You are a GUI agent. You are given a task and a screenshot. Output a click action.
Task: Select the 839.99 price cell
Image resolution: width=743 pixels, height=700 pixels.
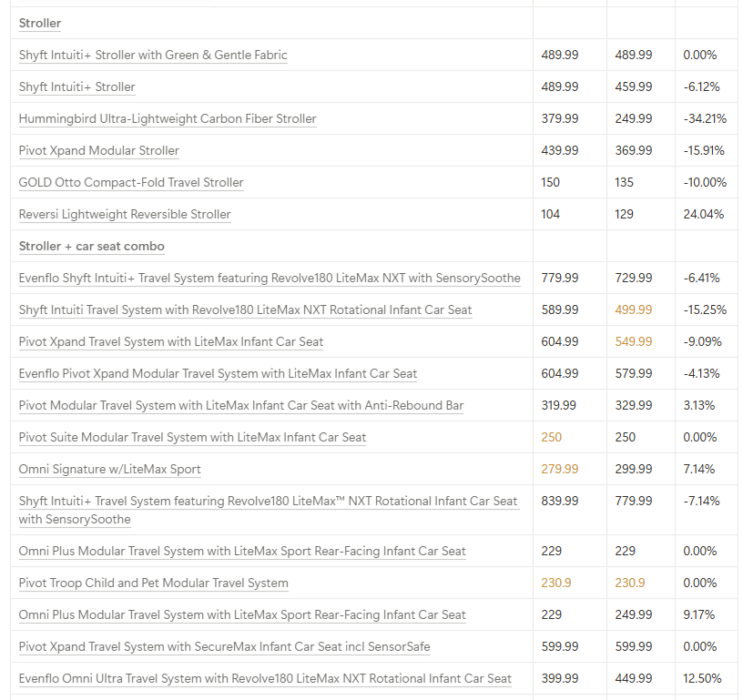point(560,501)
